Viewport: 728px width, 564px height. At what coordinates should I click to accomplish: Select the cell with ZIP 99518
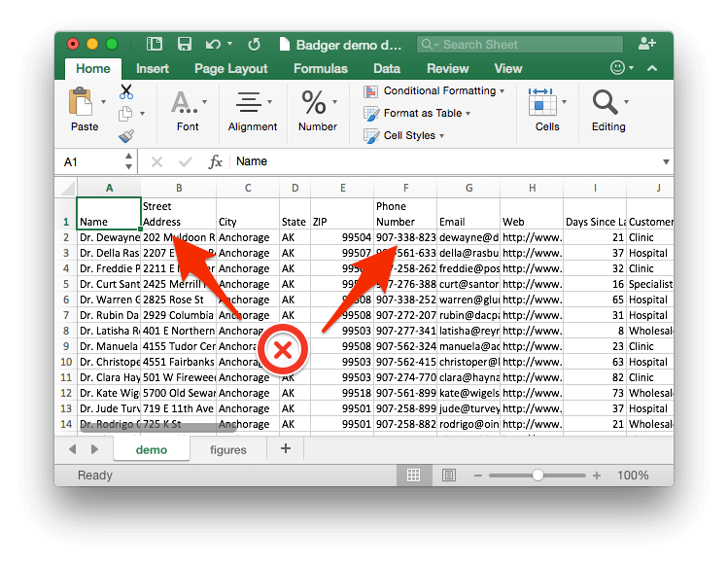tap(342, 393)
